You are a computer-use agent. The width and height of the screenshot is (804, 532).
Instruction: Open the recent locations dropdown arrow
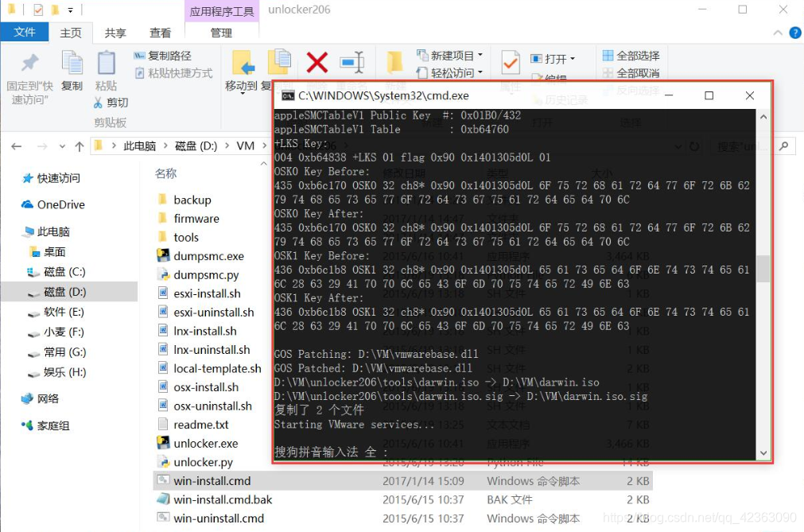pyautogui.click(x=62, y=146)
